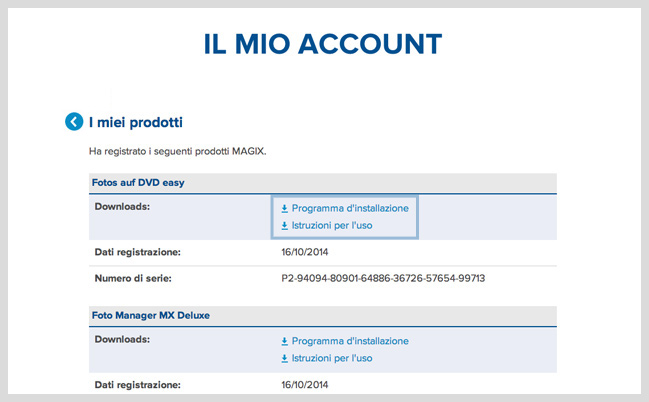Image resolution: width=649 pixels, height=402 pixels.
Task: Click the IL MIO ACCOUNT page title
Action: pyautogui.click(x=323, y=44)
